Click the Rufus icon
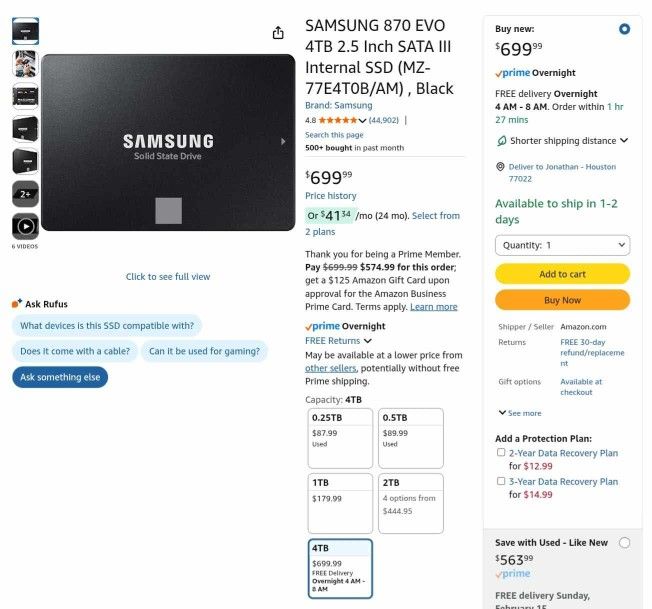 [17, 304]
